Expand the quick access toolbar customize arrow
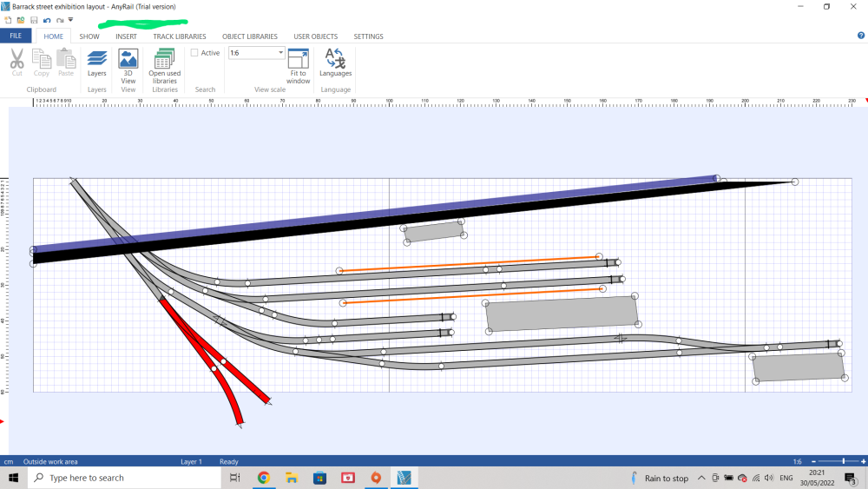 [x=71, y=19]
